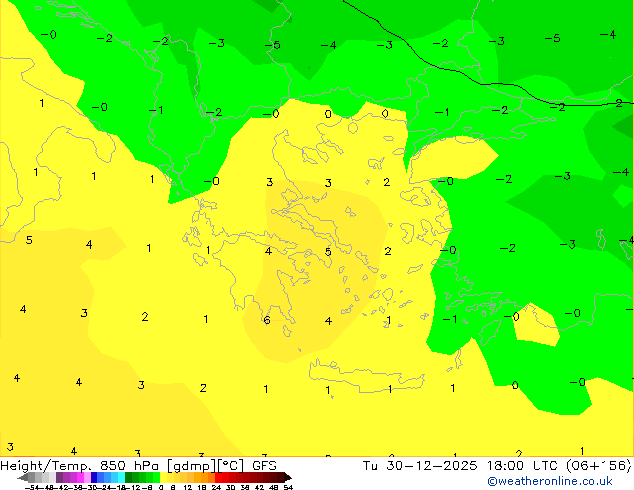Open the weatheronline.co.uk credit link
This screenshot has width=634, height=490.
pos(550,481)
